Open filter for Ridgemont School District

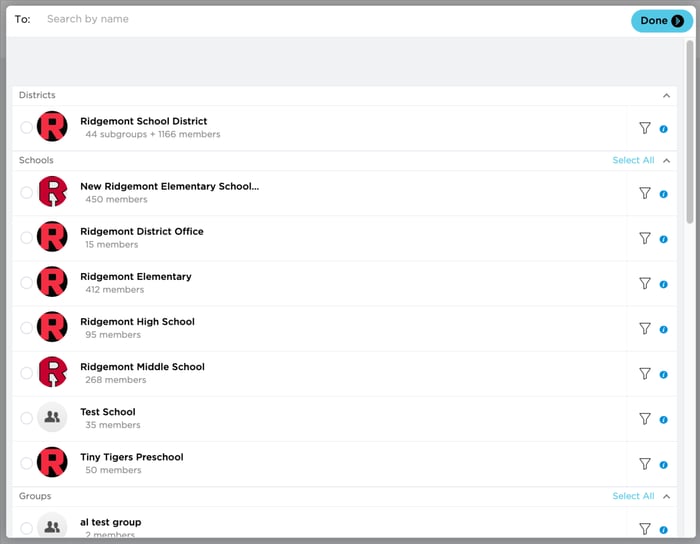[x=645, y=128]
